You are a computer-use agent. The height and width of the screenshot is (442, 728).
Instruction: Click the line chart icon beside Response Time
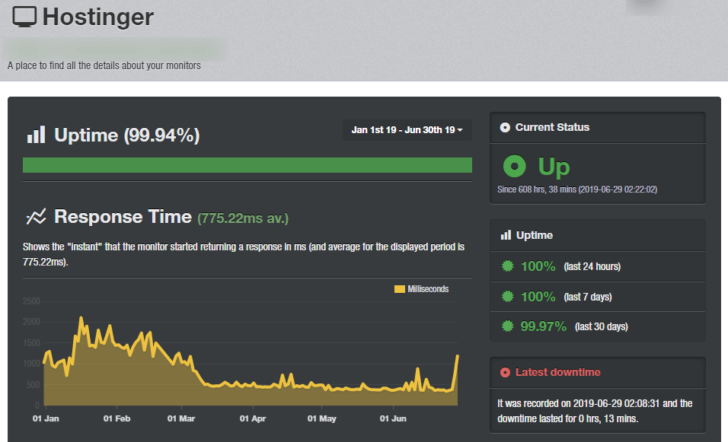tap(36, 216)
